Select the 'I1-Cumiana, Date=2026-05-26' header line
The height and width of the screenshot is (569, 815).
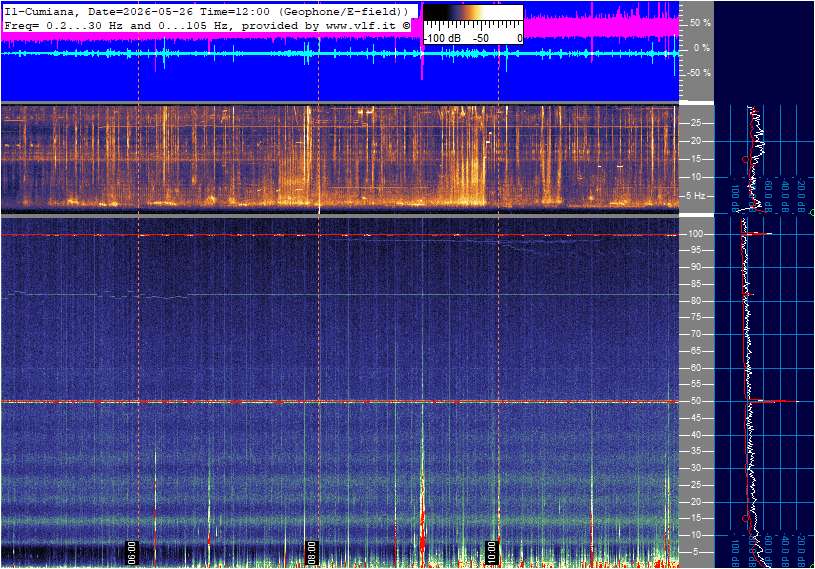[207, 12]
